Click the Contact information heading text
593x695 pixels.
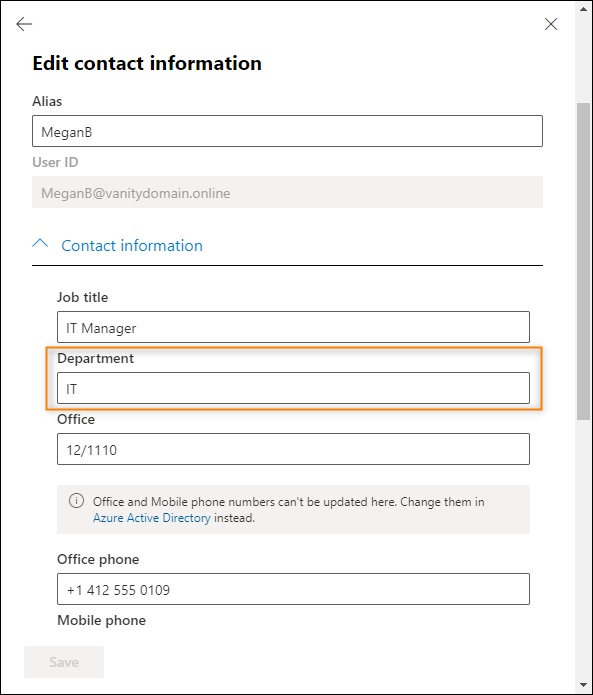pos(132,246)
